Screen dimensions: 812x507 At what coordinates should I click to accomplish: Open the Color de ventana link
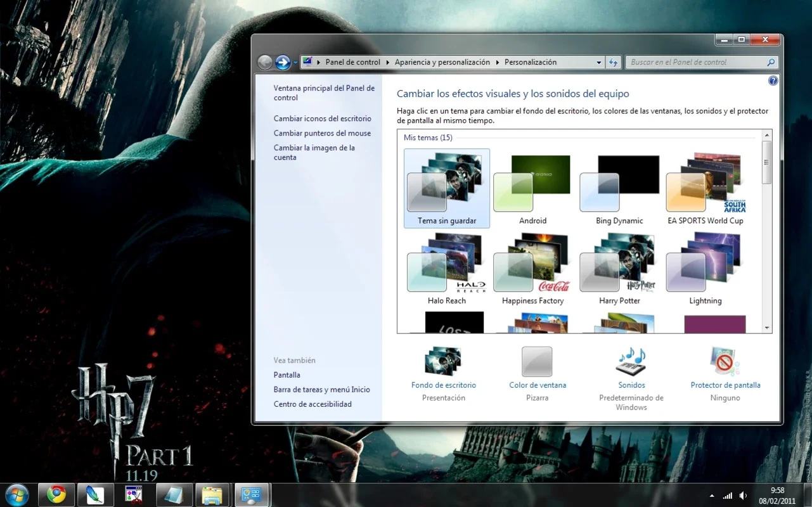click(538, 385)
